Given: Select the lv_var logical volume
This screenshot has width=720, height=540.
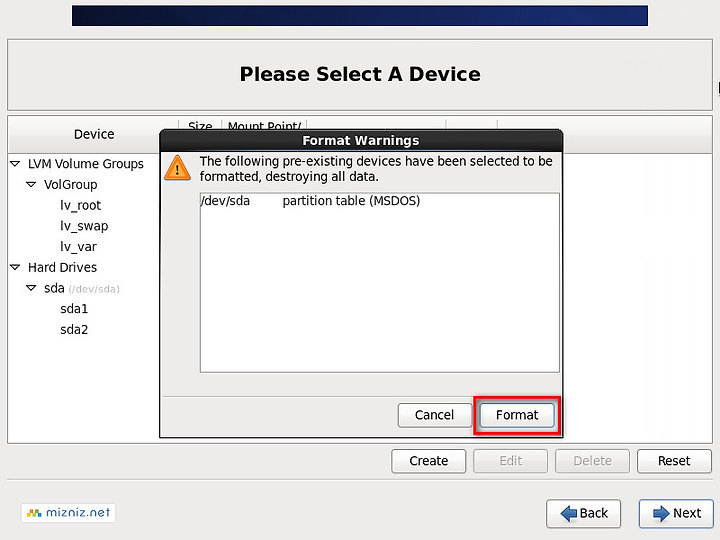Looking at the screenshot, I should pyautogui.click(x=78, y=247).
